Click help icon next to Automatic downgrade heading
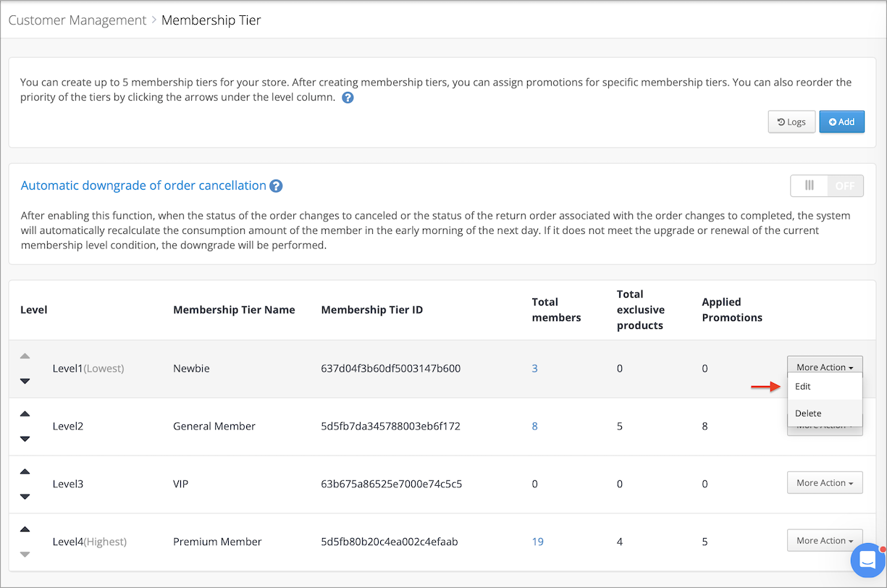Screen dimensions: 887x588 click(276, 186)
